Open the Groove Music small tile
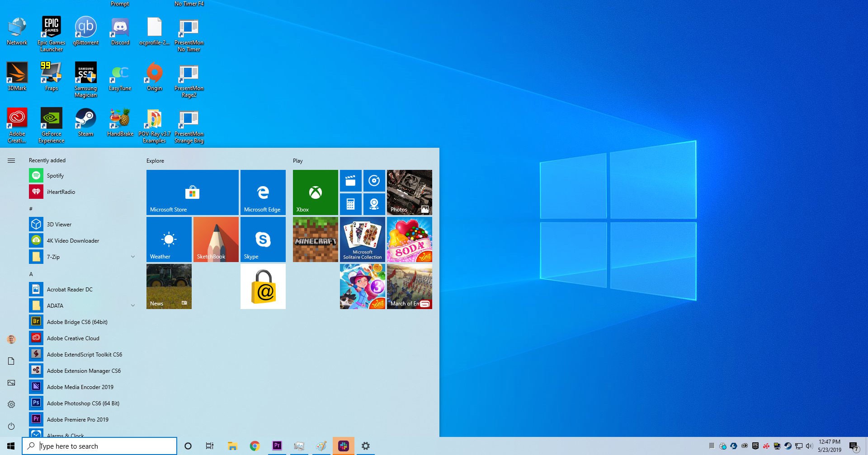 (374, 181)
